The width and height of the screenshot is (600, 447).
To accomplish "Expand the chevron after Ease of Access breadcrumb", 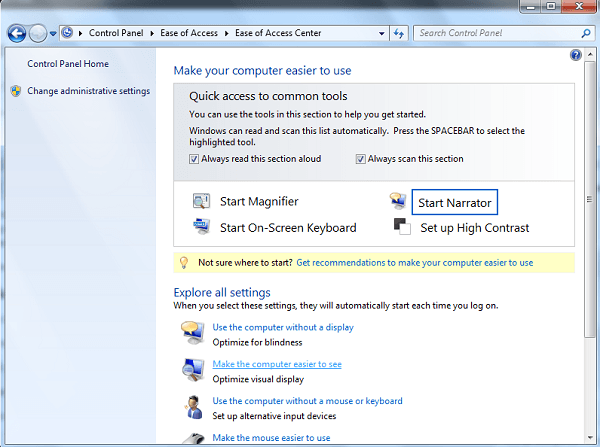I will tap(227, 33).
